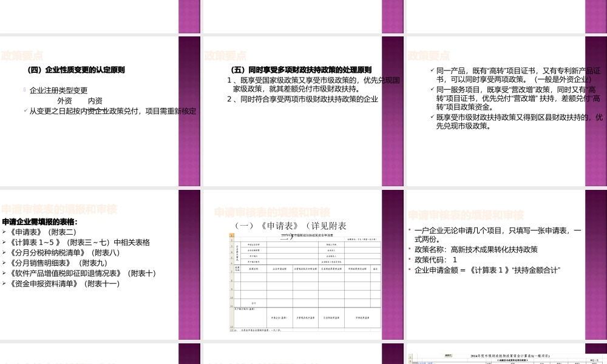The image size is (607, 364).
Task: Click the line 从变更之日起按内资企业政策兑付
Action: 113,112
